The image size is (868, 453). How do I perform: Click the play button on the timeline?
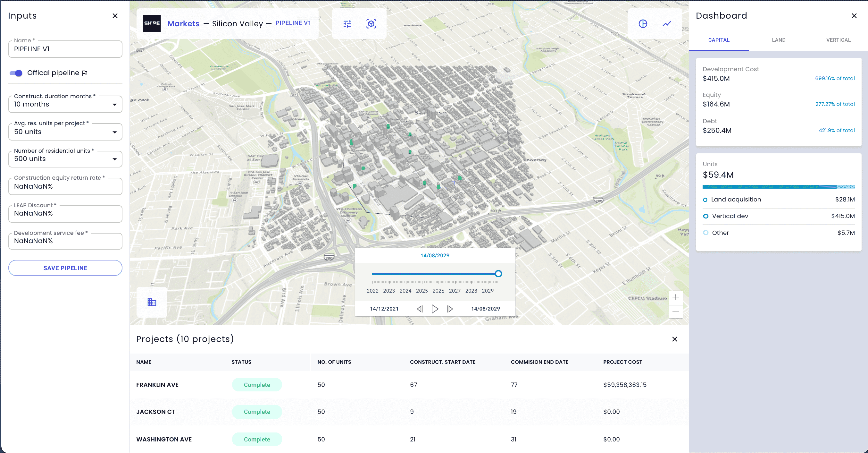[x=435, y=309]
